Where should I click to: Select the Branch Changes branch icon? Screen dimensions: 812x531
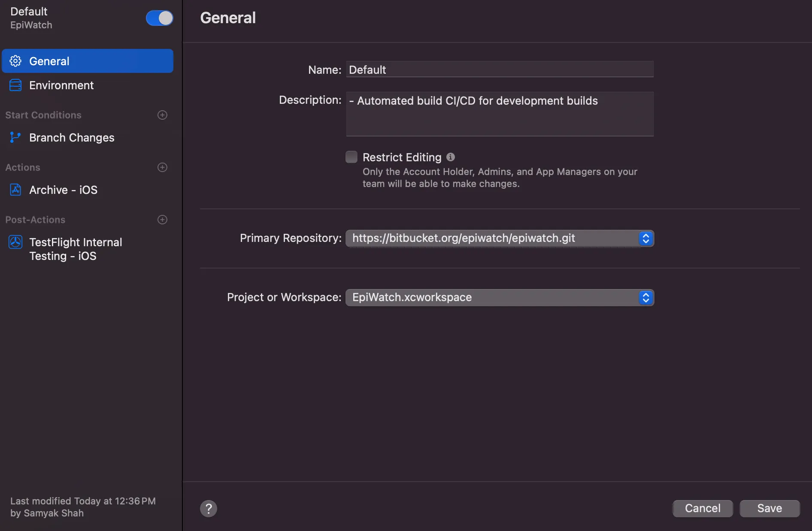(x=15, y=137)
